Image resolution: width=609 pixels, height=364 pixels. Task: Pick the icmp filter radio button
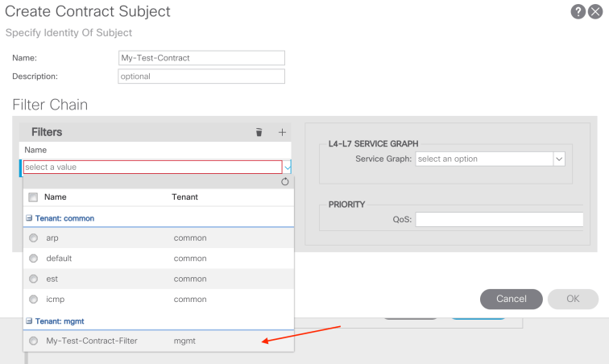(33, 300)
